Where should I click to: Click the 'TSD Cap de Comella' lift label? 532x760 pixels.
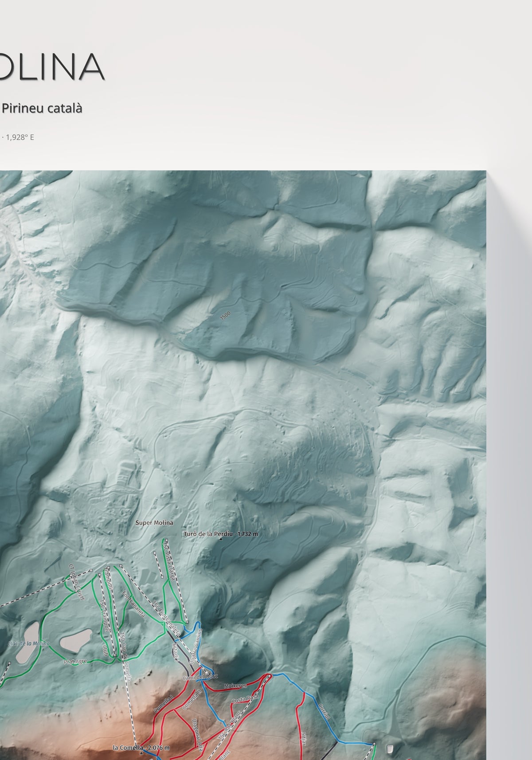[x=125, y=656]
